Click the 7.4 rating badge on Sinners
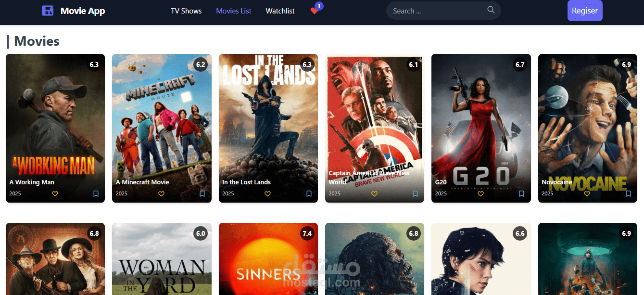Image resolution: width=644 pixels, height=295 pixels. pos(307,233)
